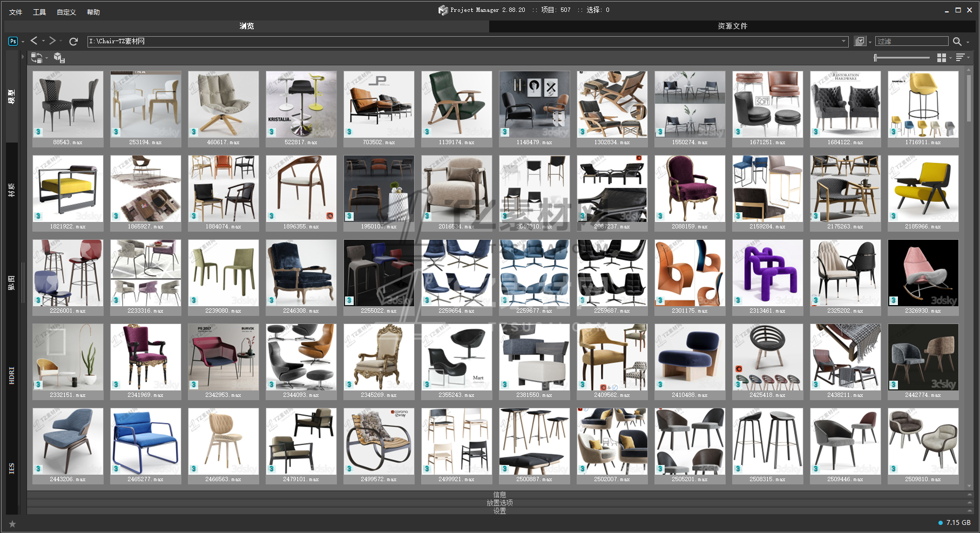This screenshot has width=980, height=533.
Task: Click the swap/convert files icon
Action: [x=36, y=58]
